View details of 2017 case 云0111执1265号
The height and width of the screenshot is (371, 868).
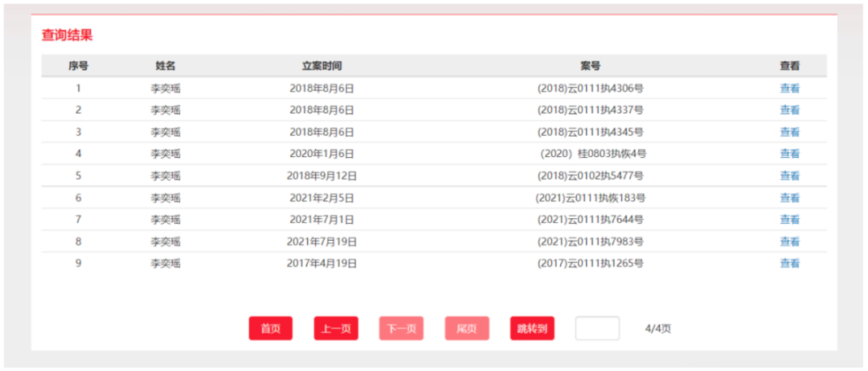(789, 263)
